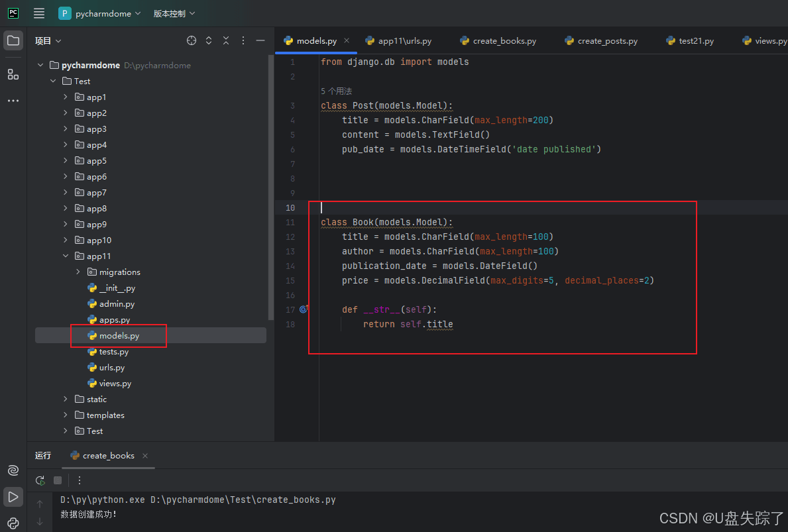Open run panel more options
Image resolution: width=788 pixels, height=532 pixels.
[80, 480]
